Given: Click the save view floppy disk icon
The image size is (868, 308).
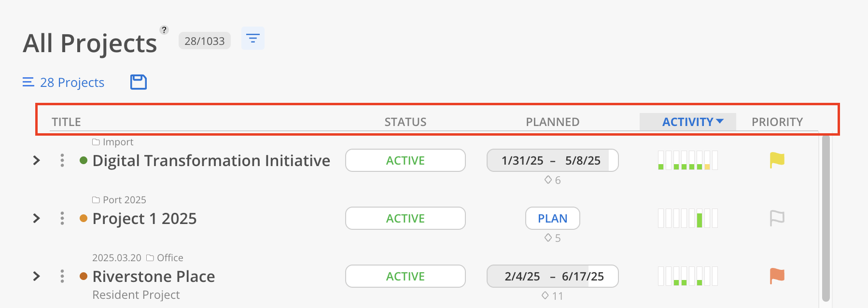Looking at the screenshot, I should tap(139, 82).
